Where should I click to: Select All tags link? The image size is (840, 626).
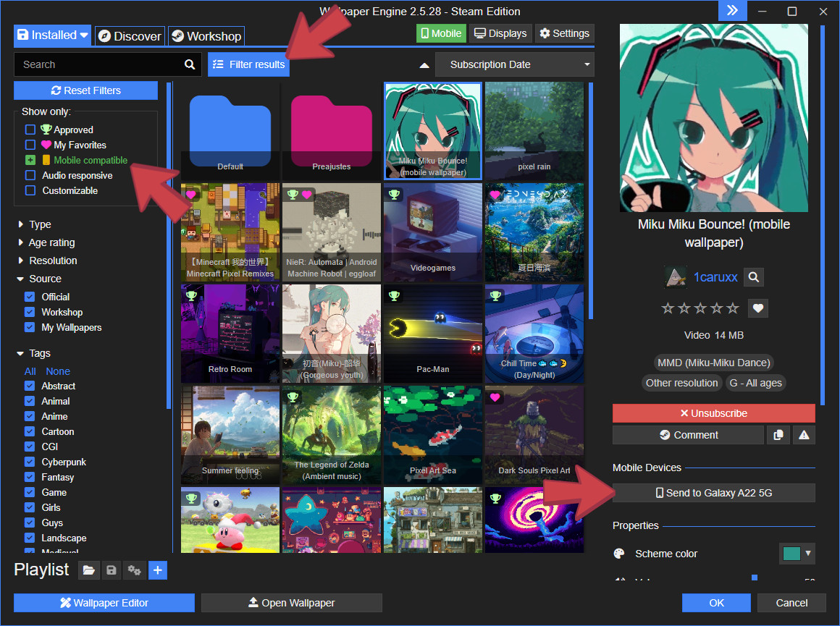pyautogui.click(x=30, y=371)
